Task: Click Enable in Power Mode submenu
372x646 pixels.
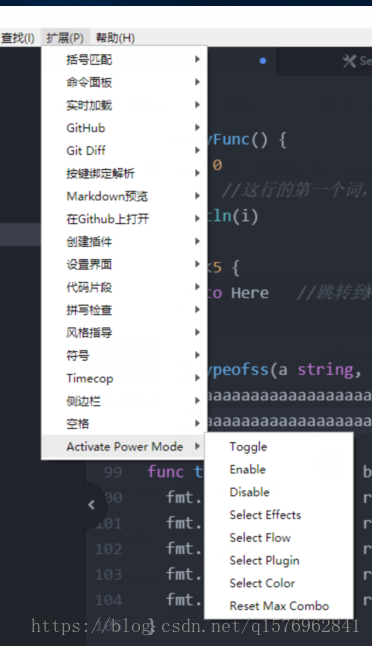Action: (x=279, y=469)
